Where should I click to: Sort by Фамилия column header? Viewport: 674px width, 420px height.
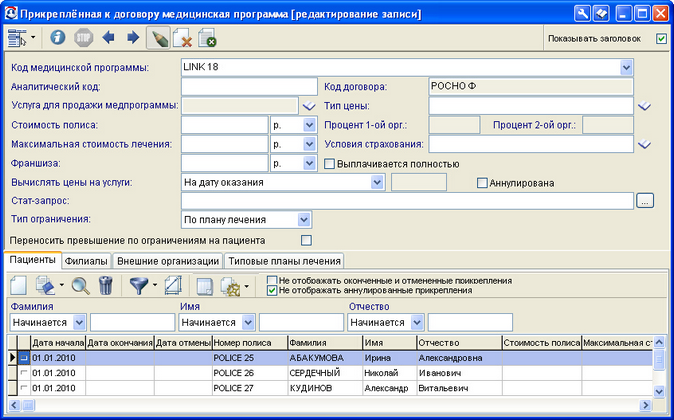[x=325, y=343]
